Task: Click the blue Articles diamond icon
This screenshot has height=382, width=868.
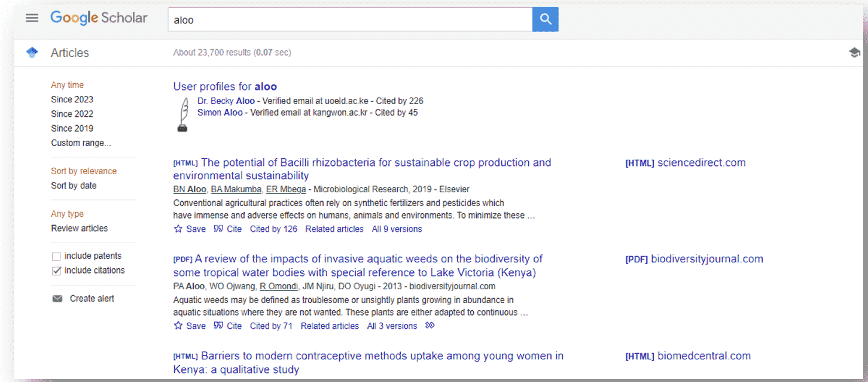Action: pyautogui.click(x=32, y=53)
